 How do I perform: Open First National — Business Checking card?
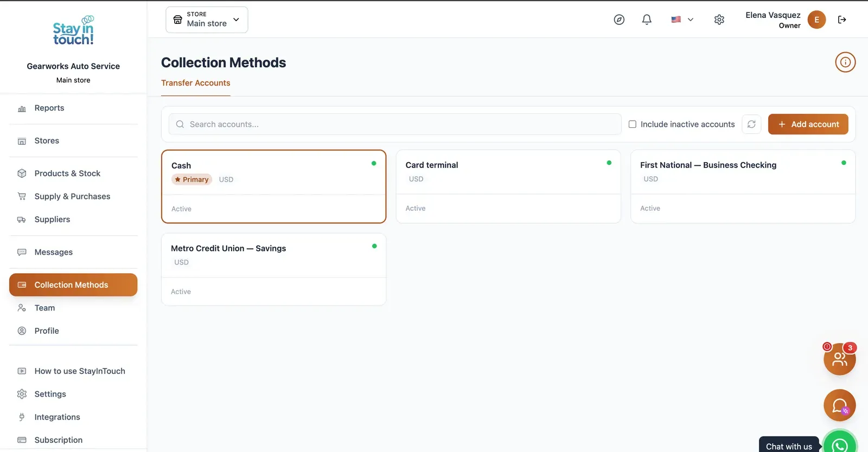743,186
